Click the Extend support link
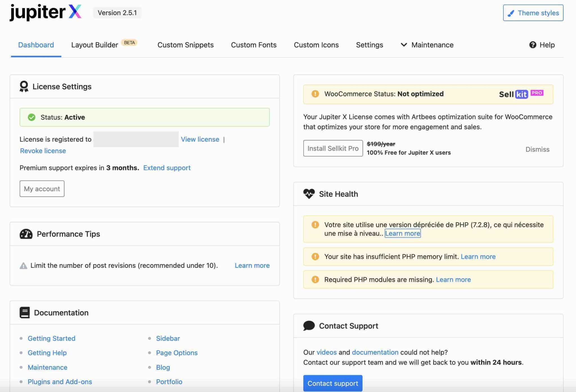 tap(167, 168)
